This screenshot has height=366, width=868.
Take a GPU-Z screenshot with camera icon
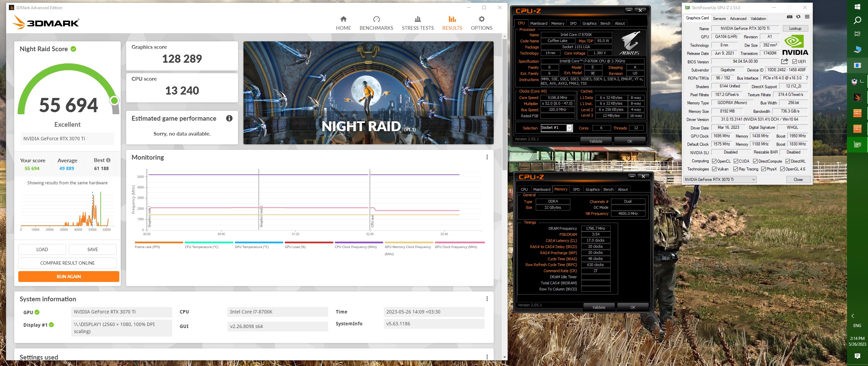[790, 17]
